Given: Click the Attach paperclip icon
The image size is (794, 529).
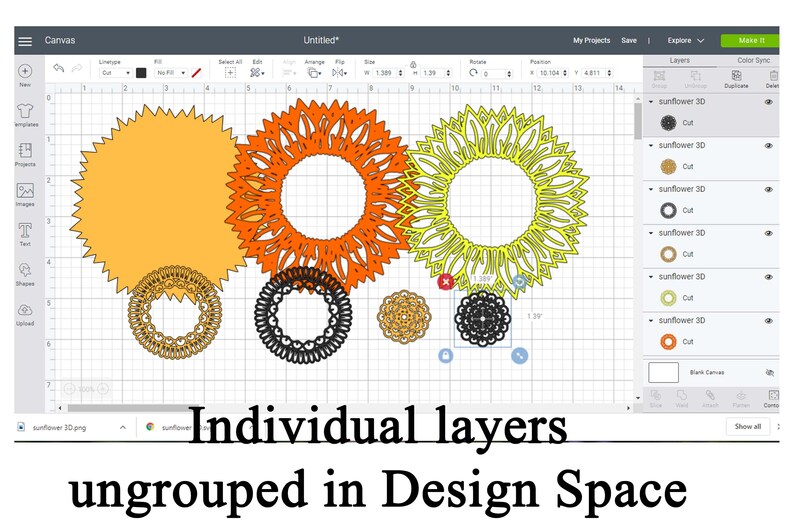Looking at the screenshot, I should (x=710, y=395).
